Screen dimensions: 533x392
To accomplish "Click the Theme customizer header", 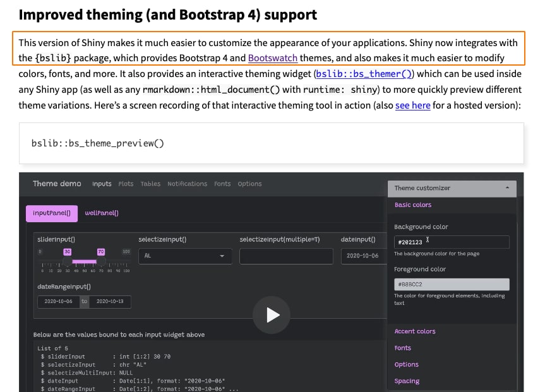I will [x=452, y=188].
